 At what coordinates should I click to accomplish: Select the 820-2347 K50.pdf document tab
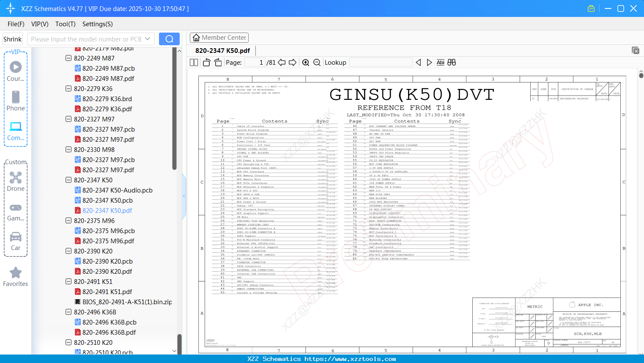[x=222, y=51]
